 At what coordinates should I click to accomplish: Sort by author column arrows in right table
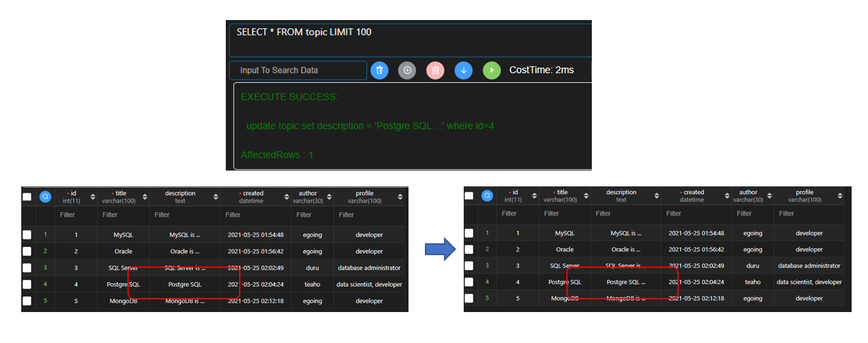(x=769, y=195)
